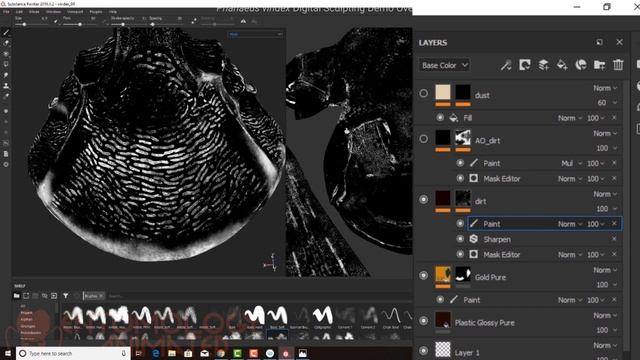Open the Viewport menu
The image size is (640, 360).
(x=75, y=12)
